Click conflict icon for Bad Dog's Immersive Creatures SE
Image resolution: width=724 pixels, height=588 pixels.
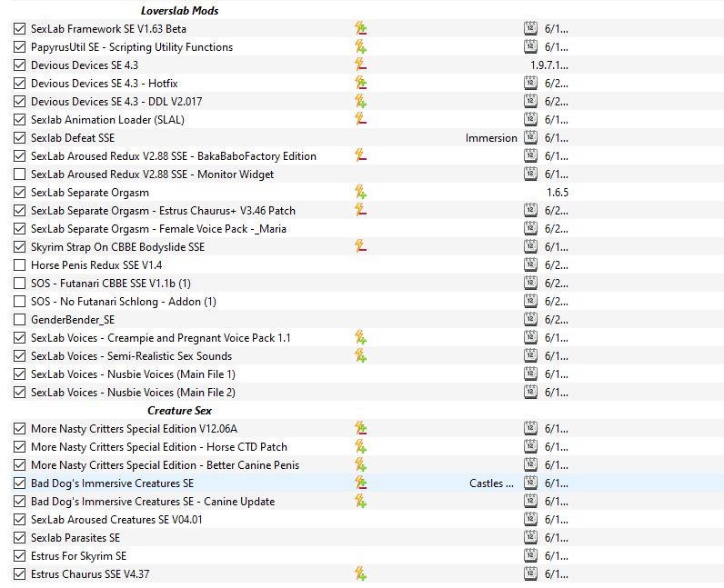click(x=360, y=483)
